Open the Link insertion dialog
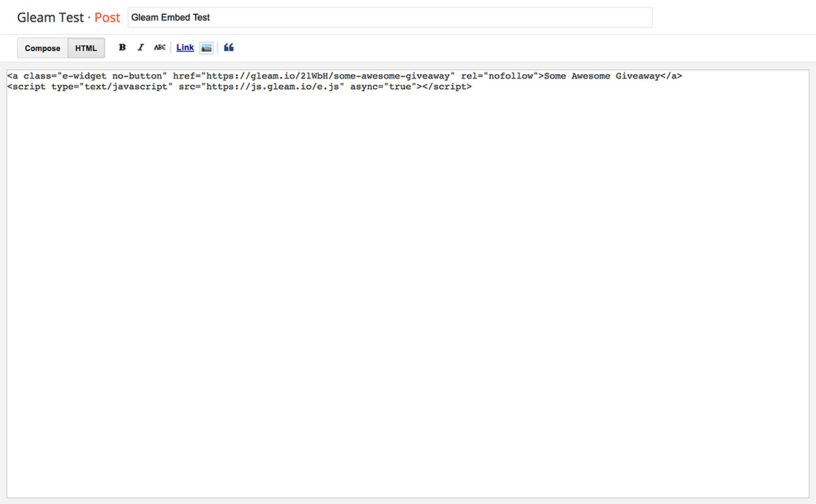Viewport: 816px width, 504px height. [185, 47]
